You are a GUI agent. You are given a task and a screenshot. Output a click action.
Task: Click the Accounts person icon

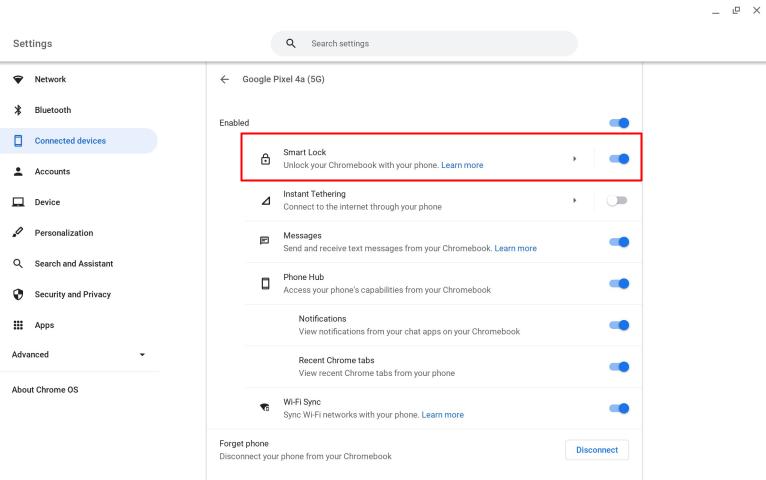[18, 171]
